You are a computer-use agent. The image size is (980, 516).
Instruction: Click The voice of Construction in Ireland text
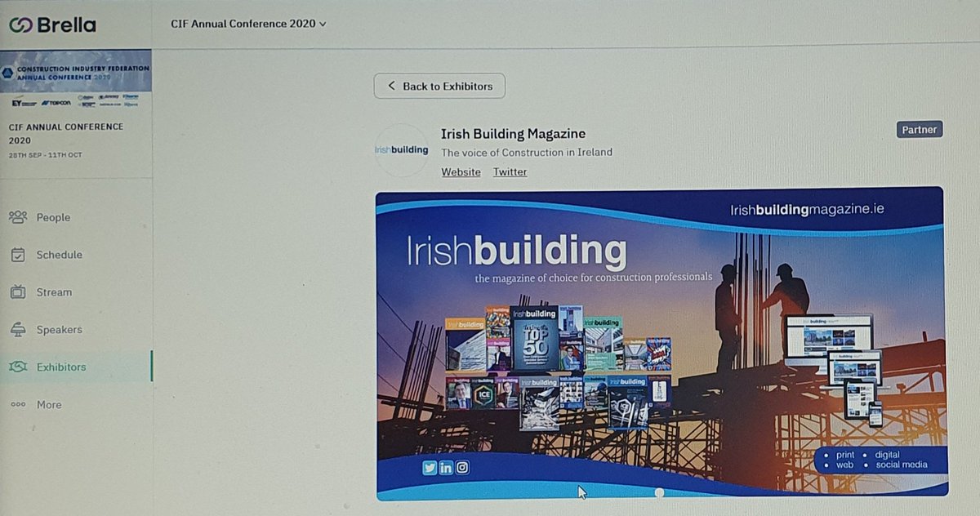click(x=527, y=153)
